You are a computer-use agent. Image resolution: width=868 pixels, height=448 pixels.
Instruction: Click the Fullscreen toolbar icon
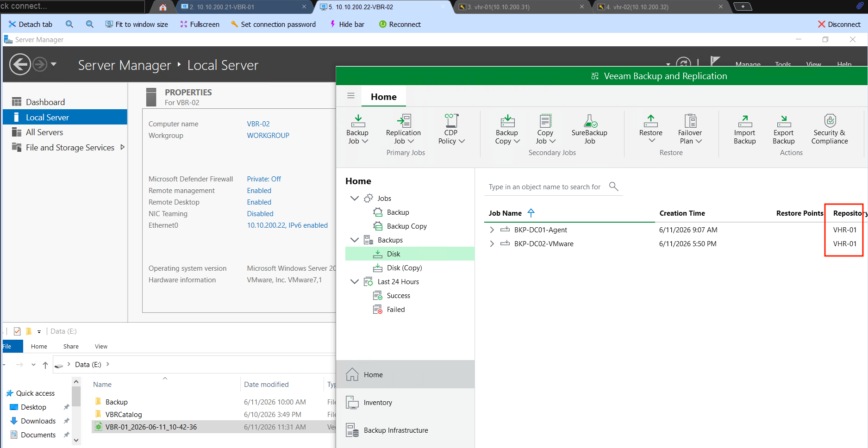tap(184, 24)
